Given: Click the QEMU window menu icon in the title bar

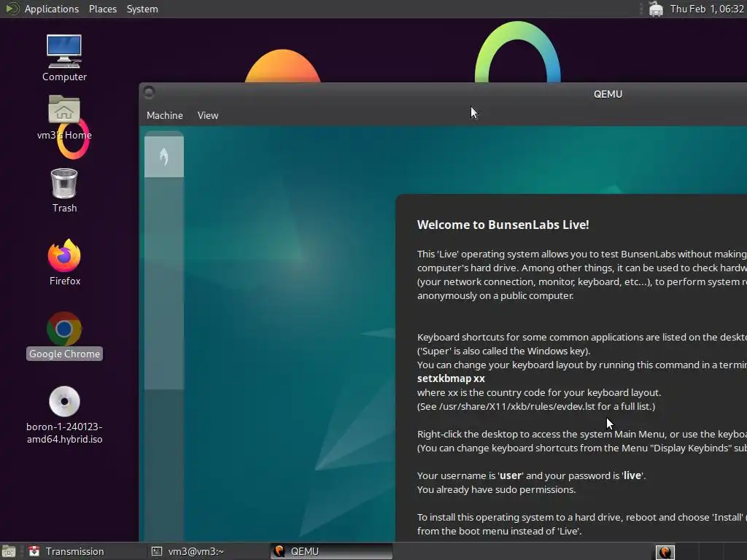Looking at the screenshot, I should point(149,93).
